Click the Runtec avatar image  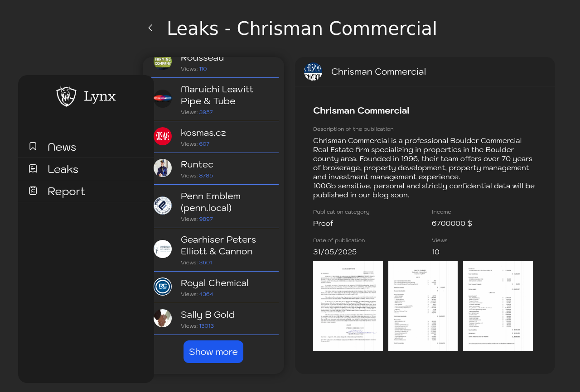163,168
